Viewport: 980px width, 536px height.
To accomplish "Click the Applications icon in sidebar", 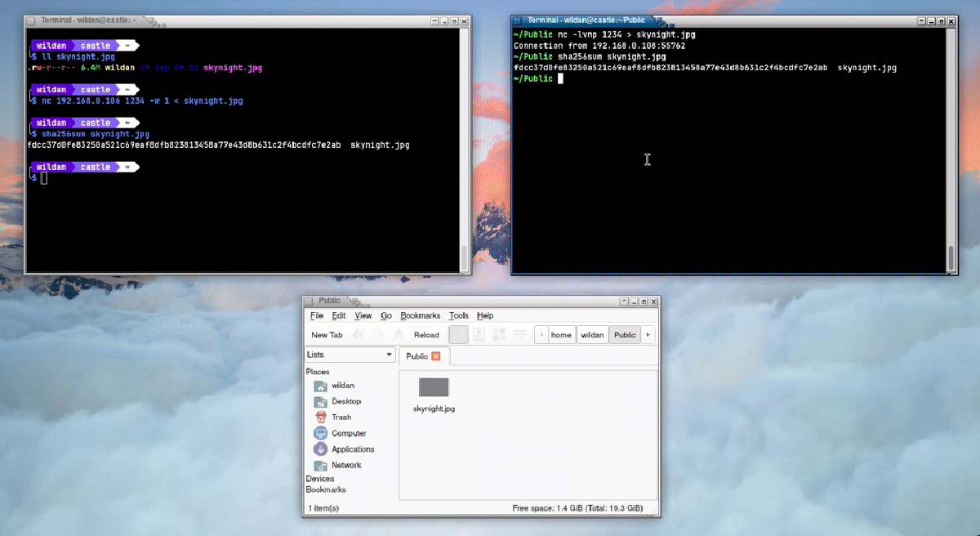I will 320,449.
